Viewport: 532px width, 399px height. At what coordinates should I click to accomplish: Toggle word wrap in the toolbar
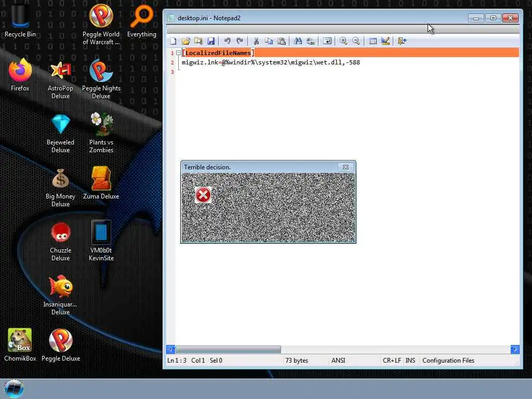[327, 41]
